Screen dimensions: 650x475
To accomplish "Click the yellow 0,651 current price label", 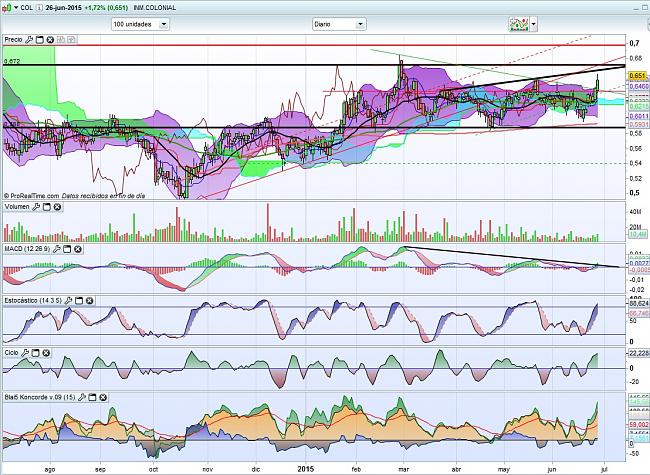I will click(638, 75).
